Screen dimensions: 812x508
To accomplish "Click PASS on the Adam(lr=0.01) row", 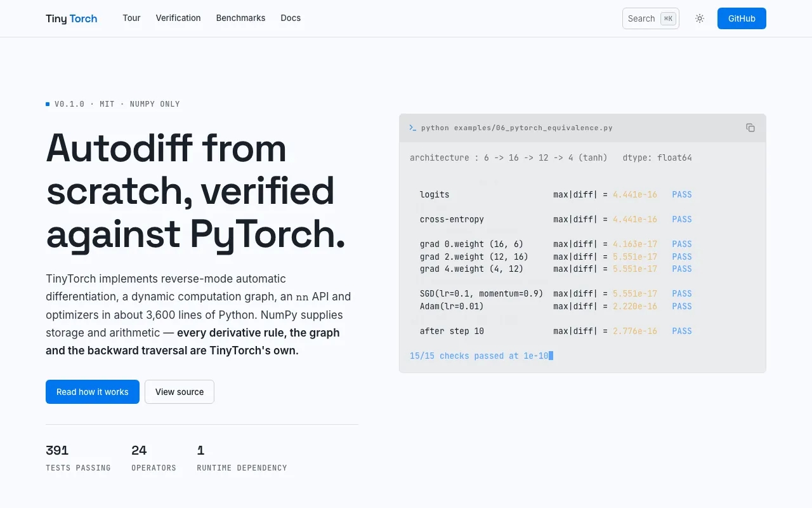I will point(682,306).
